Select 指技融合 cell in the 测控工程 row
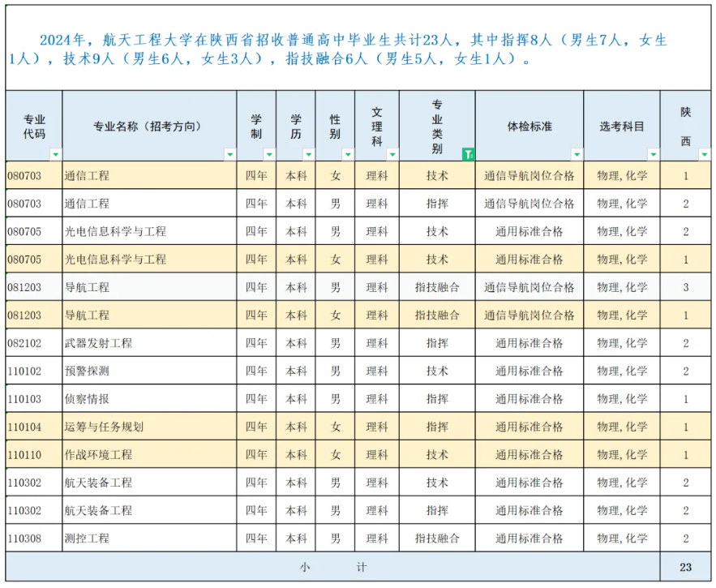This screenshot has width=716, height=588. 437,538
